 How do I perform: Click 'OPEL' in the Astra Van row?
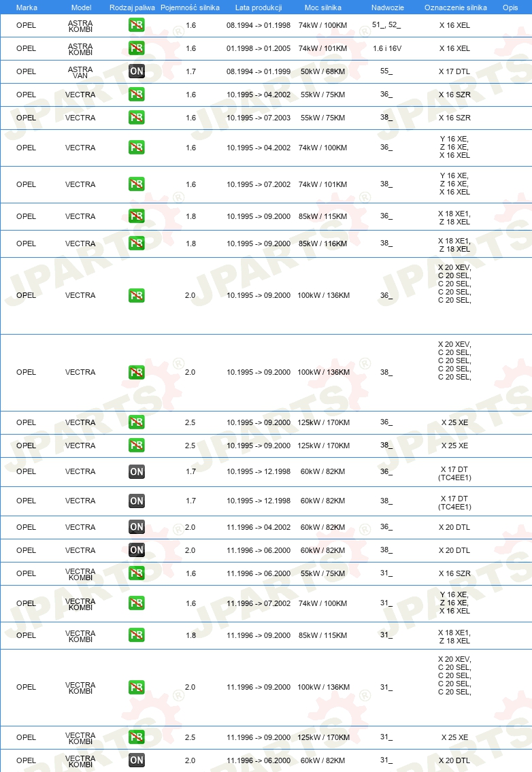[26, 71]
